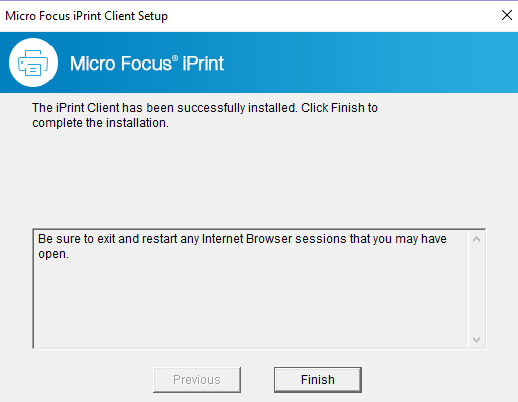Click the 'Be sure to exit' note text

(242, 246)
